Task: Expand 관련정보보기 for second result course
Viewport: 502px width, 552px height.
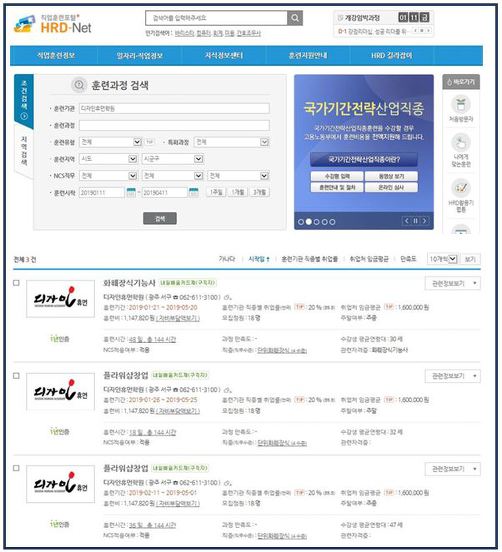Action: [x=453, y=376]
